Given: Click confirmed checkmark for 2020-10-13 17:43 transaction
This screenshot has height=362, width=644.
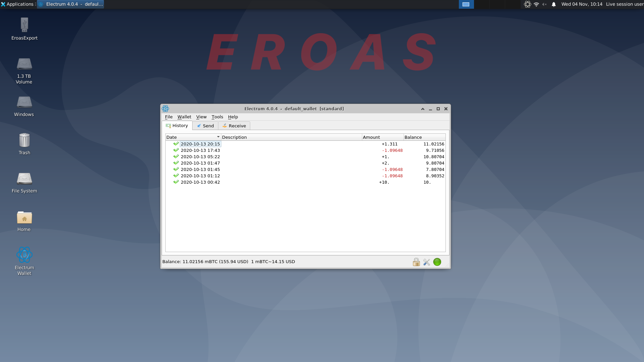Looking at the screenshot, I should click(176, 150).
